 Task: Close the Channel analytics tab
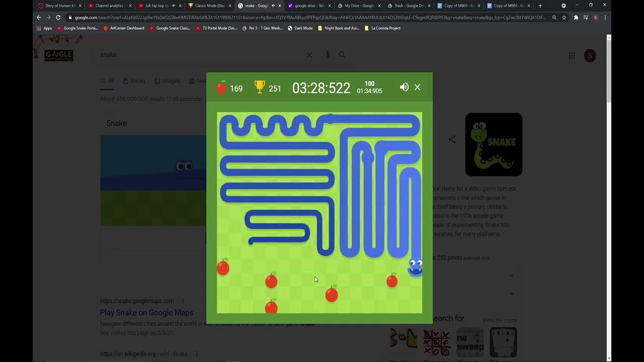(130, 6)
